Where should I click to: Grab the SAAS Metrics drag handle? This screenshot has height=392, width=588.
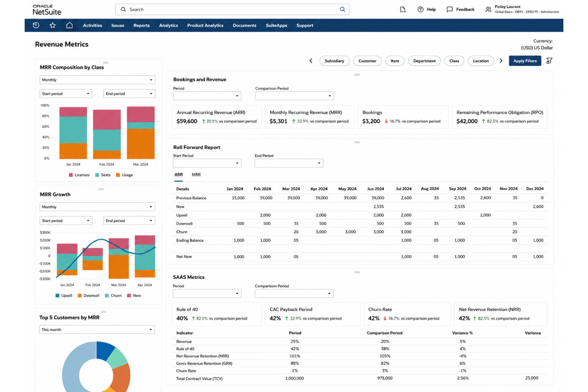(357, 272)
